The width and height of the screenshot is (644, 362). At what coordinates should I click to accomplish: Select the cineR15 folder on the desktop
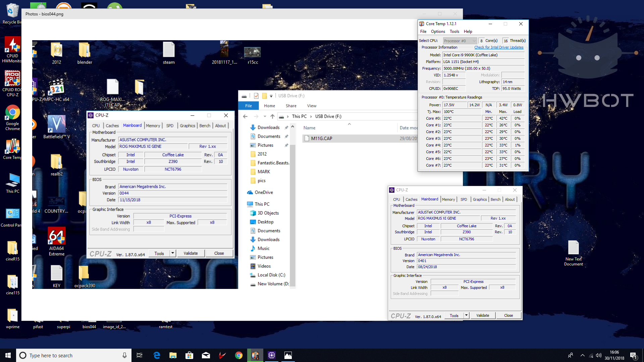coord(13,251)
